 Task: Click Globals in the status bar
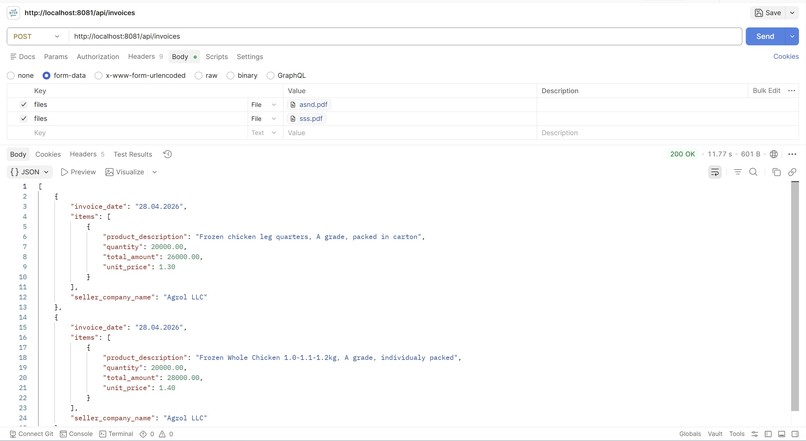690,434
